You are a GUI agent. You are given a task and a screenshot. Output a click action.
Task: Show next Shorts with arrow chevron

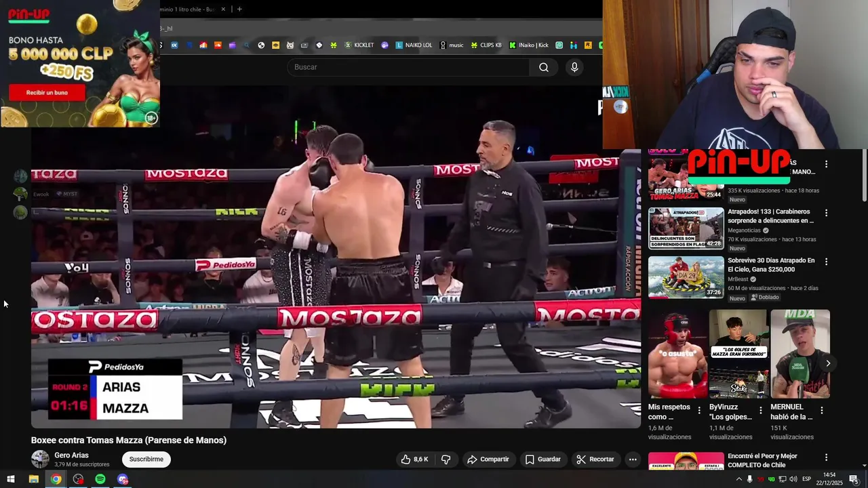click(828, 363)
